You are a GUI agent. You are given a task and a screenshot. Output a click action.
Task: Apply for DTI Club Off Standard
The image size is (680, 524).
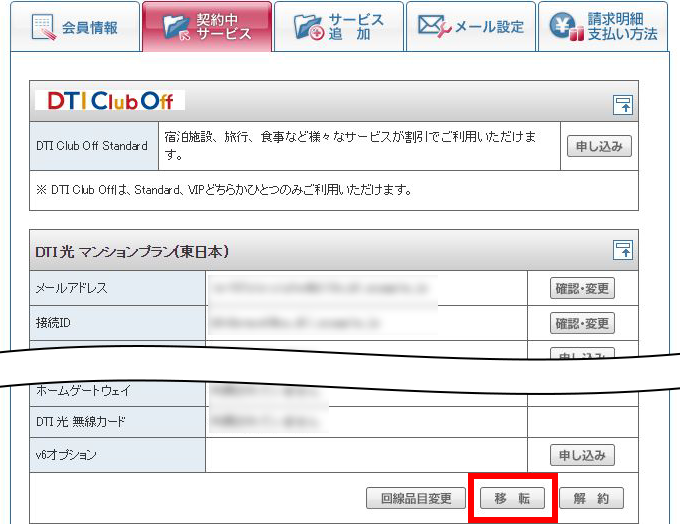[599, 146]
